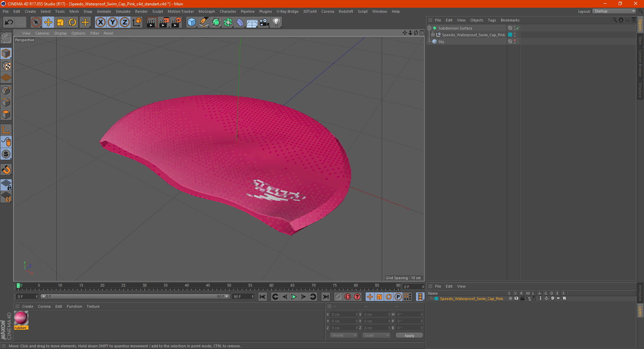The height and width of the screenshot is (349, 644).
Task: Click the Apply button
Action: point(409,336)
